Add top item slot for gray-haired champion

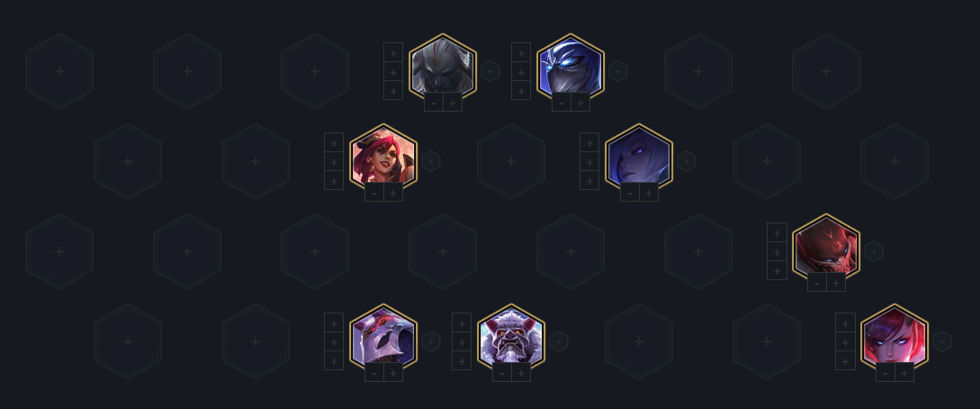click(x=393, y=52)
